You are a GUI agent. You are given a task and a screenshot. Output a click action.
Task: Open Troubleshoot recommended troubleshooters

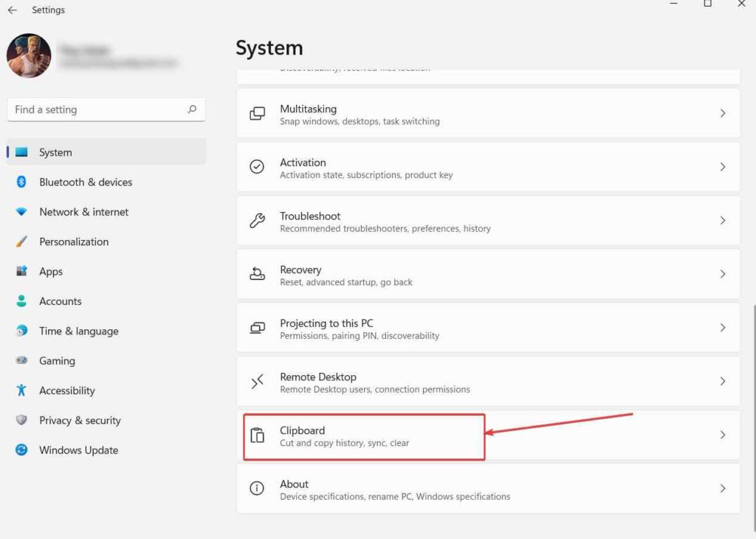click(487, 220)
